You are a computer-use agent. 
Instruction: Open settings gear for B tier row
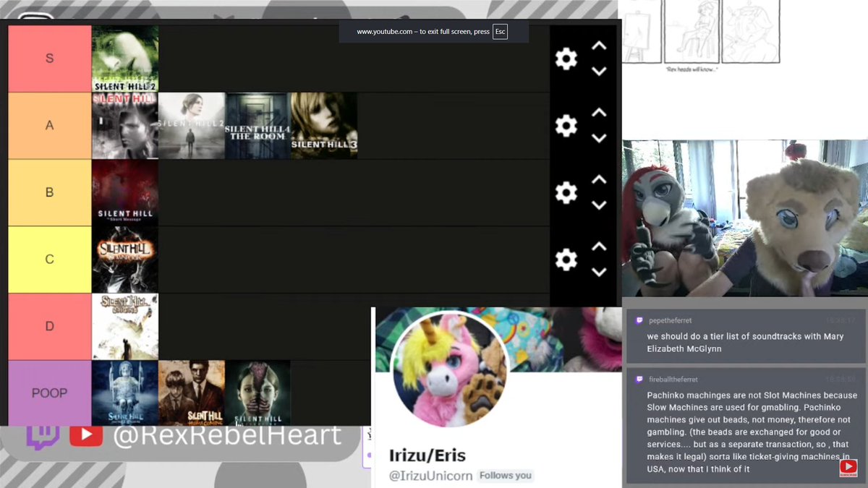coord(566,192)
